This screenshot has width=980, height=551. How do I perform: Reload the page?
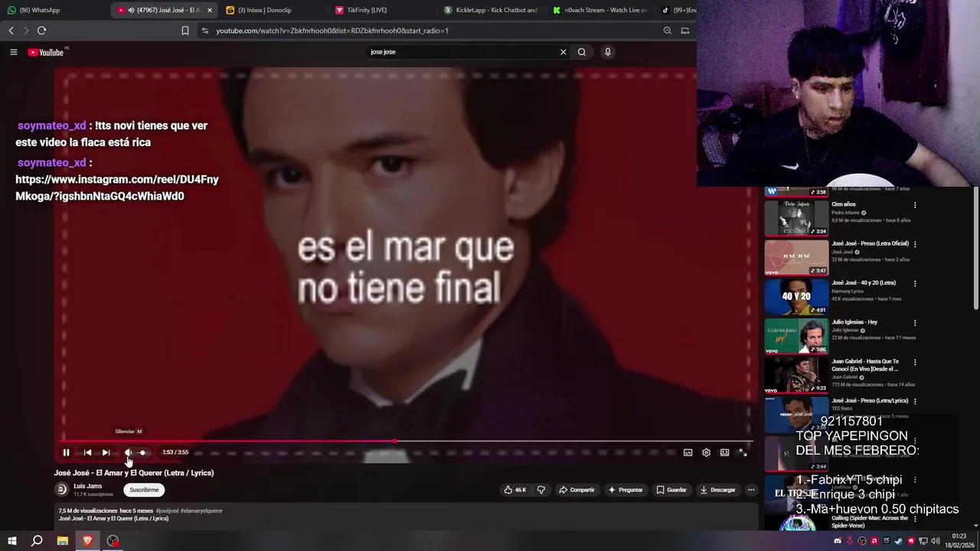41,31
